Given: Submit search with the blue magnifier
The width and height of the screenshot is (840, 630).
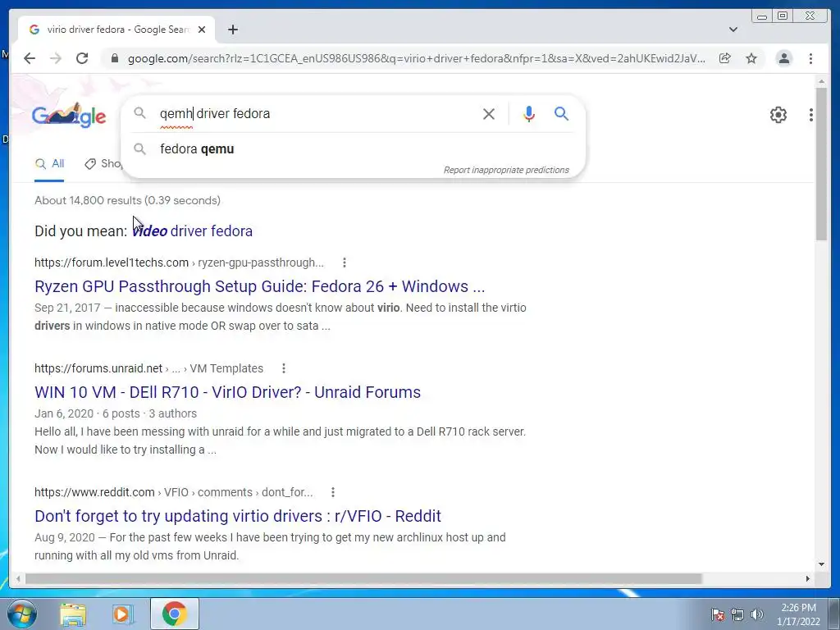Looking at the screenshot, I should point(561,113).
